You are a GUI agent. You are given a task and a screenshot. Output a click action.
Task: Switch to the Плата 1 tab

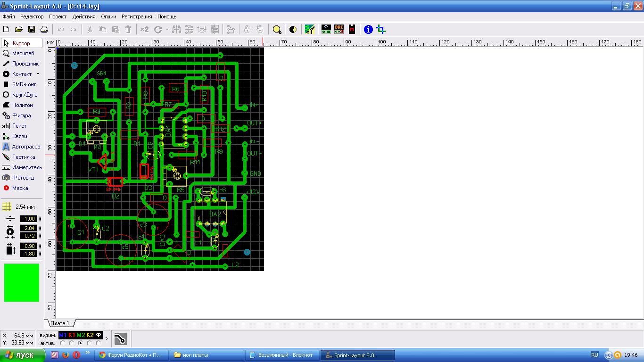[x=60, y=323]
